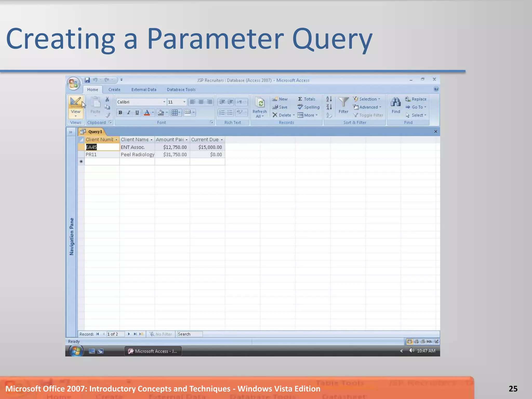The image size is (532, 399).
Task: Click the Replace button
Action: click(416, 99)
